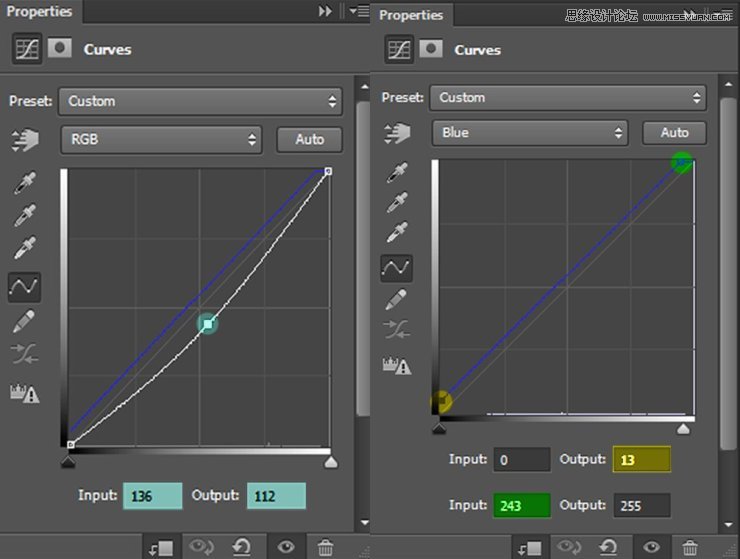
Task: Delete adjustment layer trash in left panel
Action: click(325, 548)
